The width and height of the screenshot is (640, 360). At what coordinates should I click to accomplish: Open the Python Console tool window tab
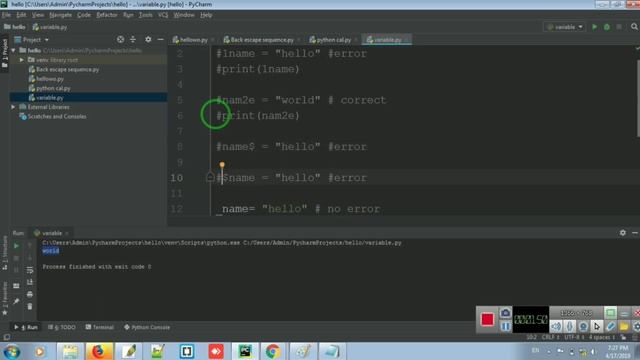coord(147,327)
